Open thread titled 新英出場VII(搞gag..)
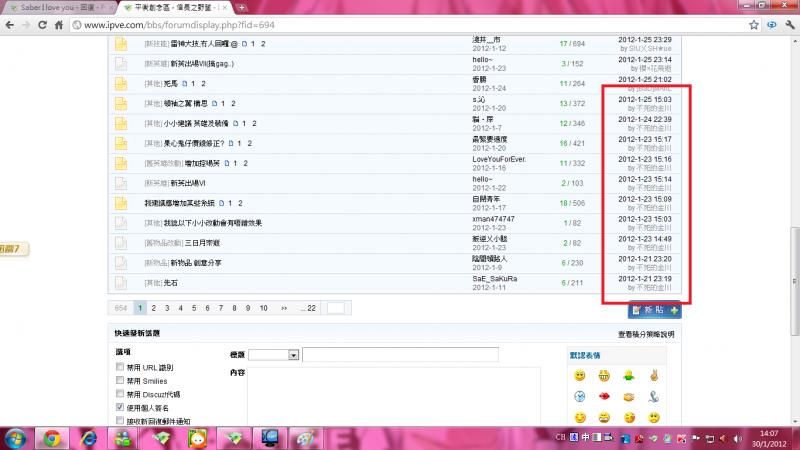 pos(202,64)
